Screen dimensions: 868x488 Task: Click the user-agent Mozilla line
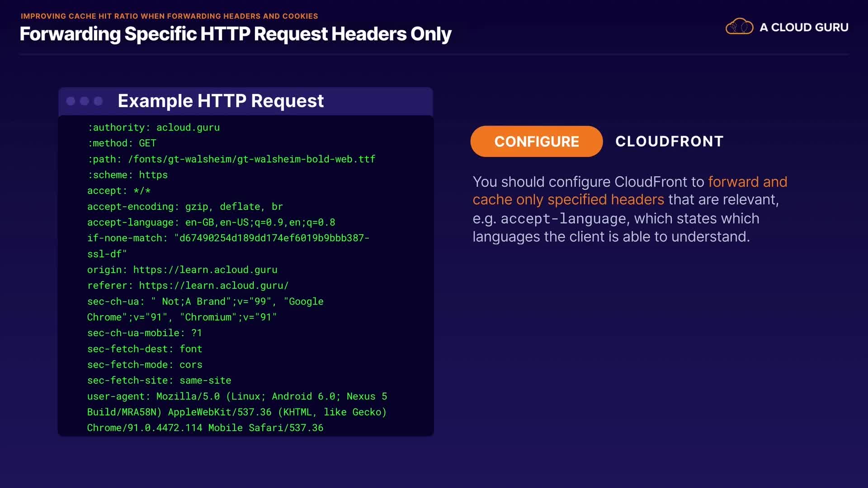click(237, 396)
